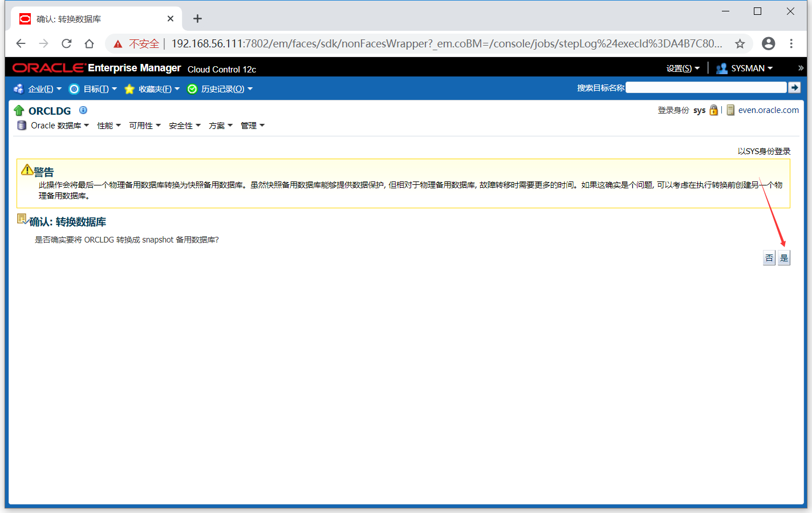
Task: Expand the 可用性 menu
Action: tap(145, 126)
